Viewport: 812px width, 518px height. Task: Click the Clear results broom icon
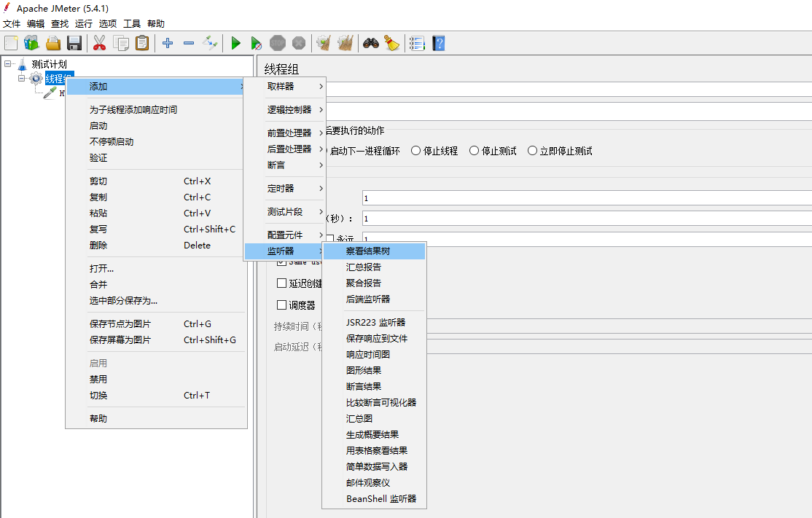coord(324,43)
